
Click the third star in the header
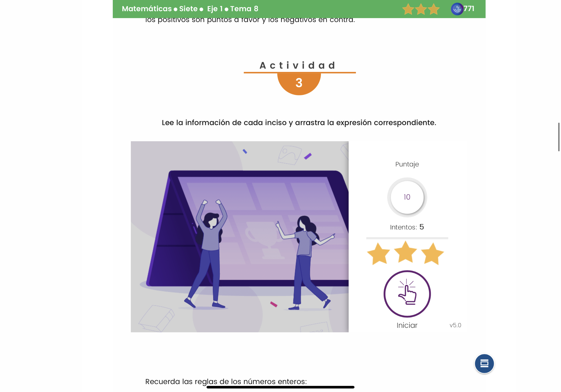click(x=434, y=9)
